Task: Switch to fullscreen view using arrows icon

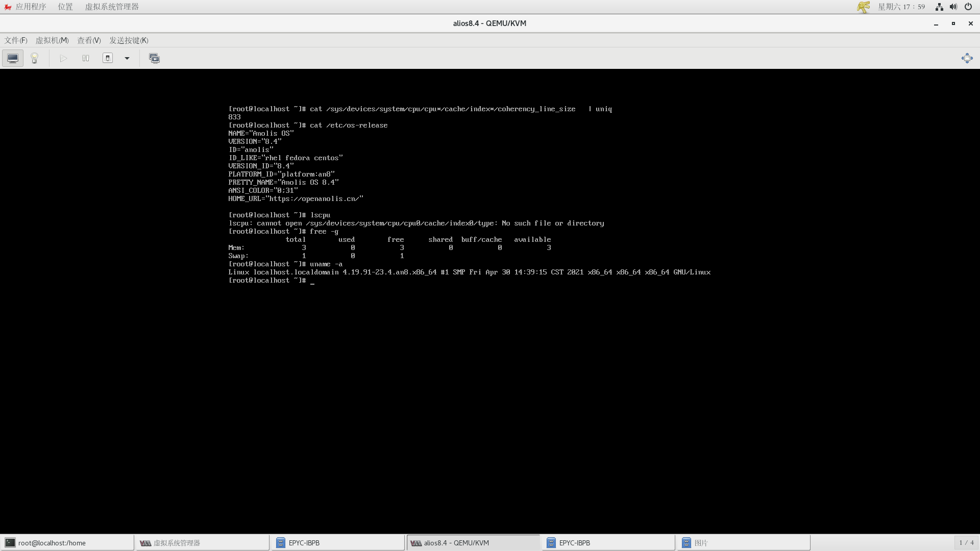Action: [x=967, y=58]
